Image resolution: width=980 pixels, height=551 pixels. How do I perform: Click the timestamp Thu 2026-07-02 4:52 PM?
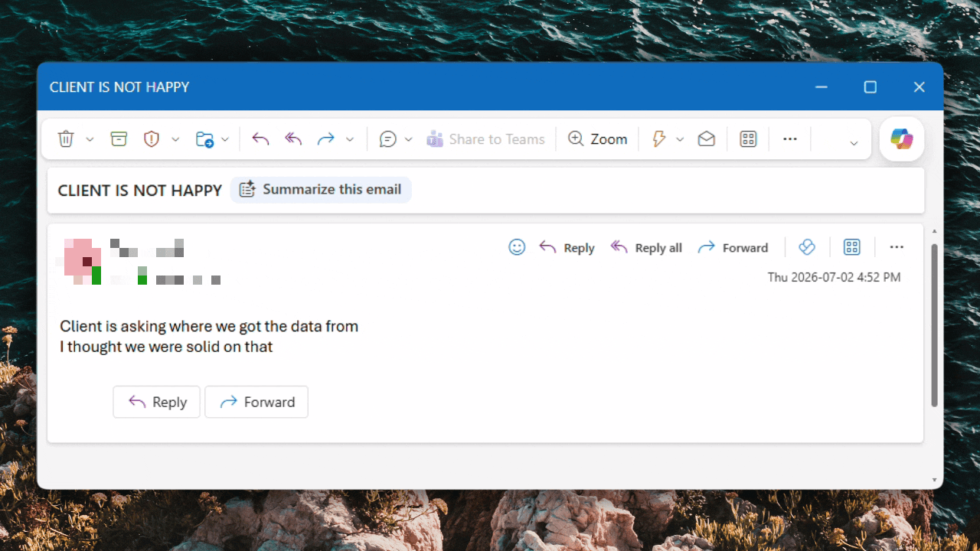coord(835,277)
